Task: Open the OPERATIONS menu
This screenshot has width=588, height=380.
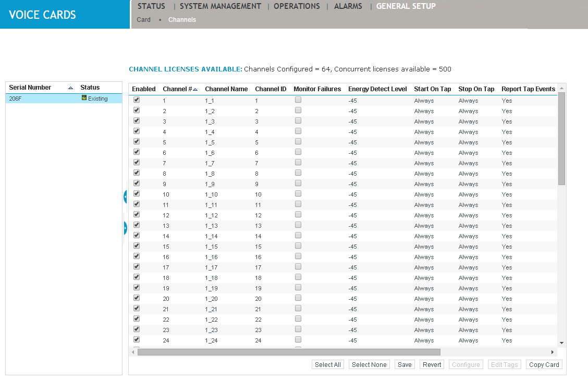Action: coord(297,6)
